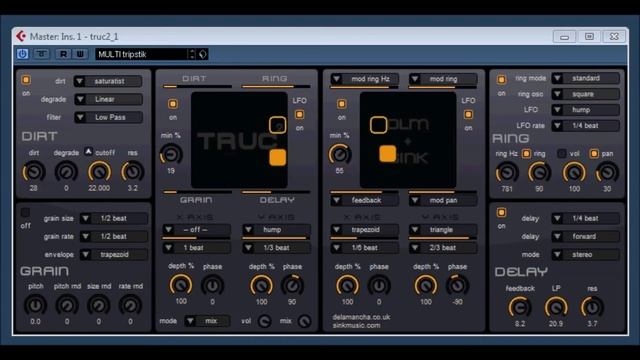
Task: Open the delay mode dropdown stereo
Action: pos(585,254)
